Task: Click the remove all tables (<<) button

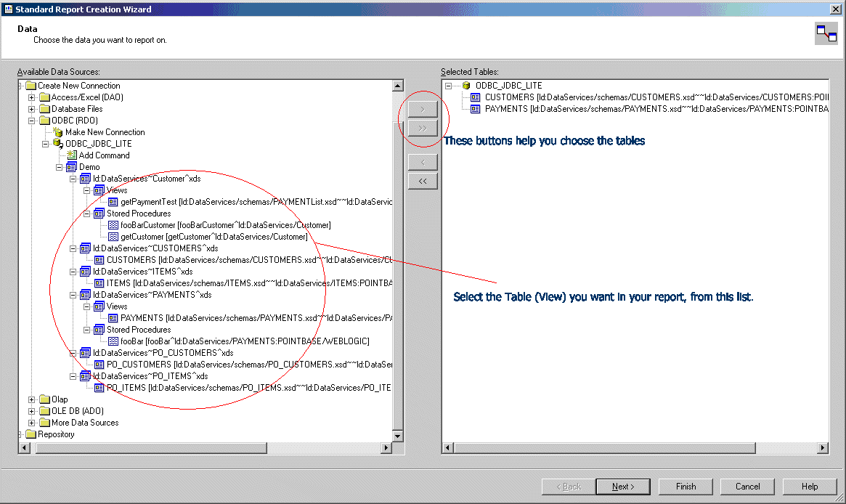Action: (x=423, y=182)
